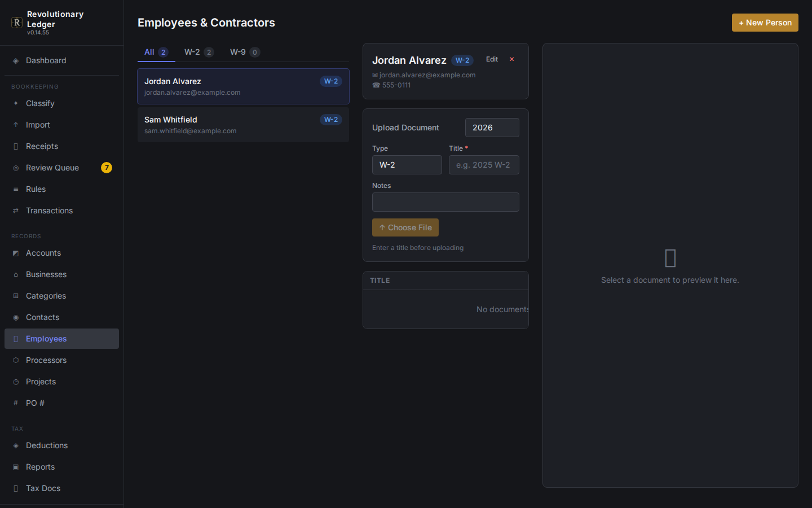812x508 pixels.
Task: Add a person with the New Person button
Action: point(765,23)
